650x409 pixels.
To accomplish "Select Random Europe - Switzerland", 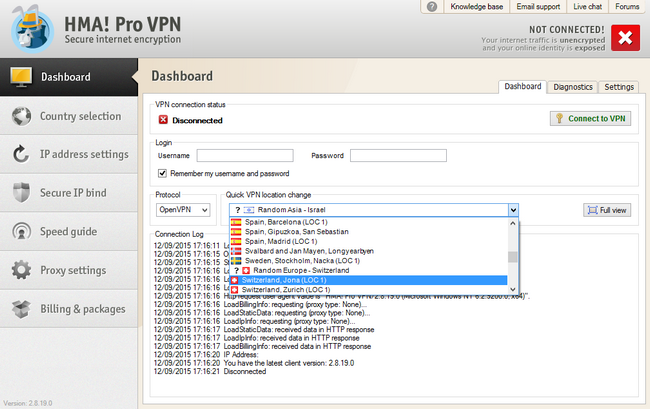I will 369,270.
